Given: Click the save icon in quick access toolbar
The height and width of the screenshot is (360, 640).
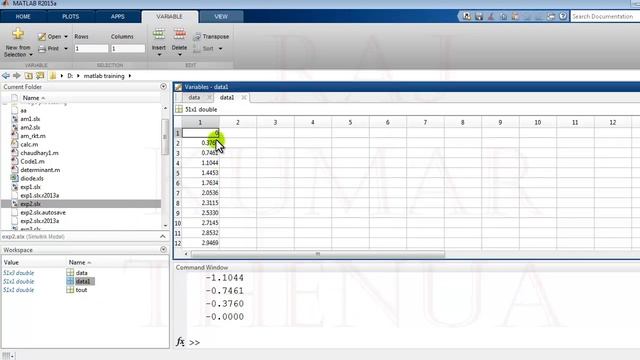Looking at the screenshot, I should click(479, 16).
